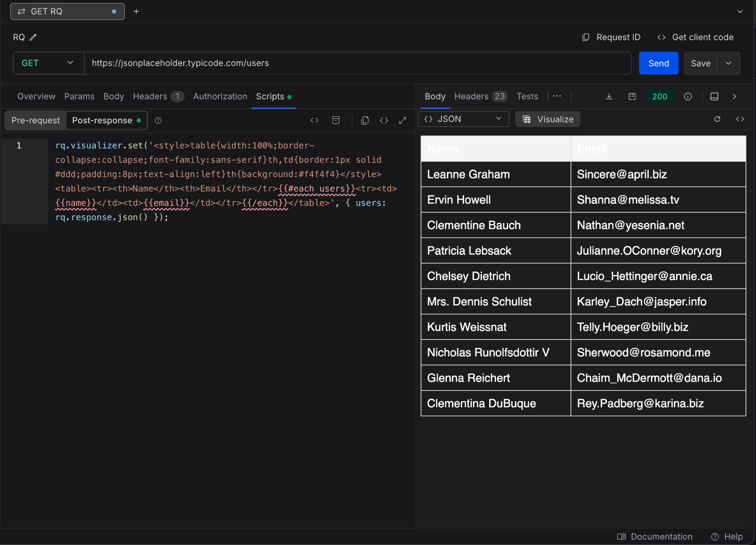Click the 200 status code badge

(660, 97)
